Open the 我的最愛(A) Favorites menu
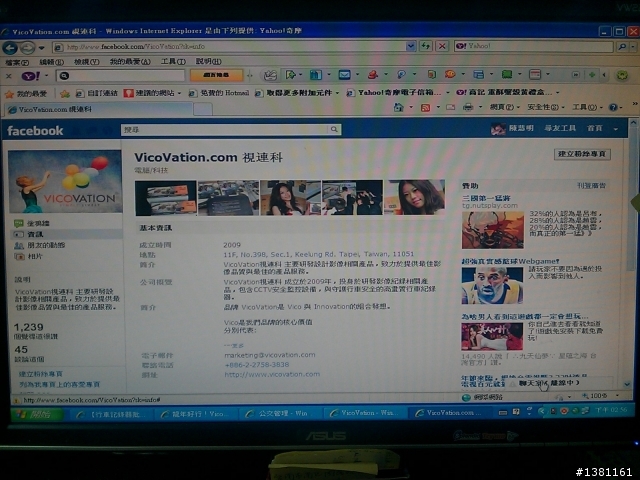The height and width of the screenshot is (480, 640). click(130, 62)
